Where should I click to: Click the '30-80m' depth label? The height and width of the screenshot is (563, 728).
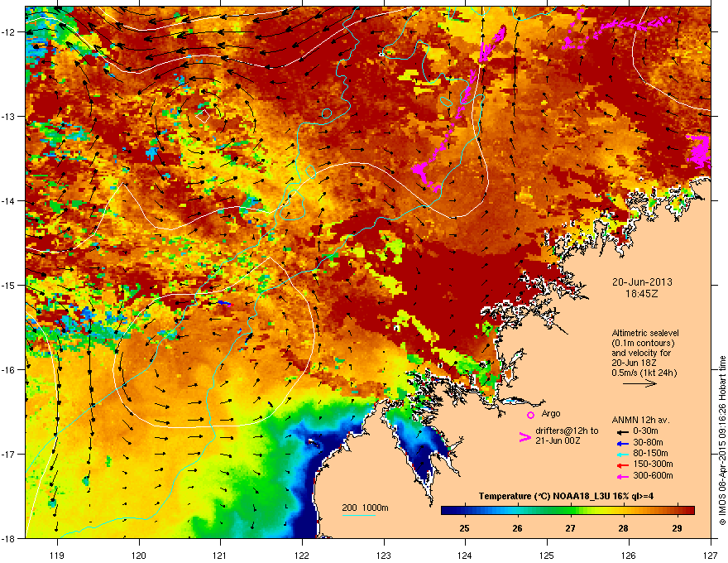tap(648, 443)
